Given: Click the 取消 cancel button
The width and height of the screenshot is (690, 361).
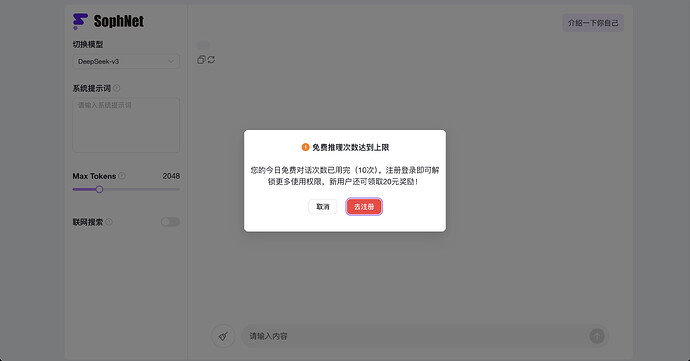Looking at the screenshot, I should pyautogui.click(x=323, y=206).
